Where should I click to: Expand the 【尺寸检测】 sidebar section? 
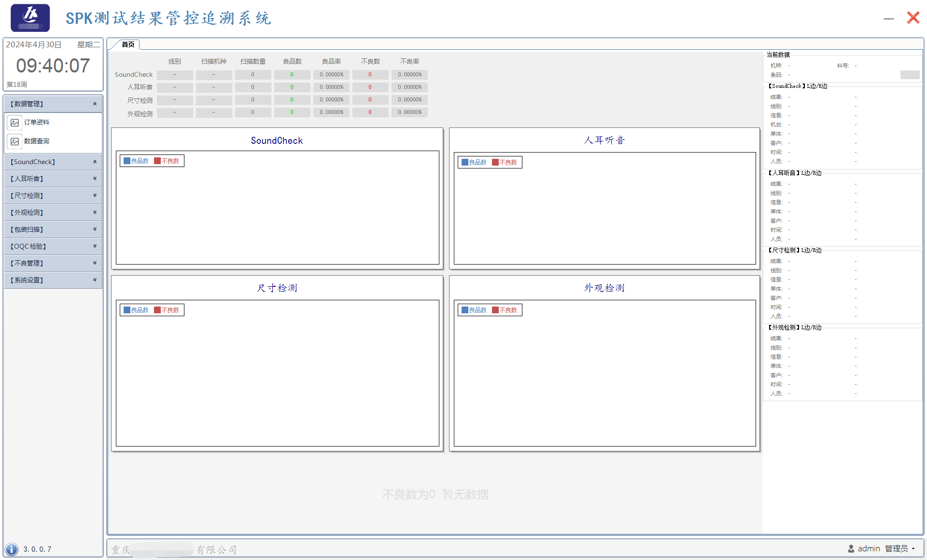95,196
